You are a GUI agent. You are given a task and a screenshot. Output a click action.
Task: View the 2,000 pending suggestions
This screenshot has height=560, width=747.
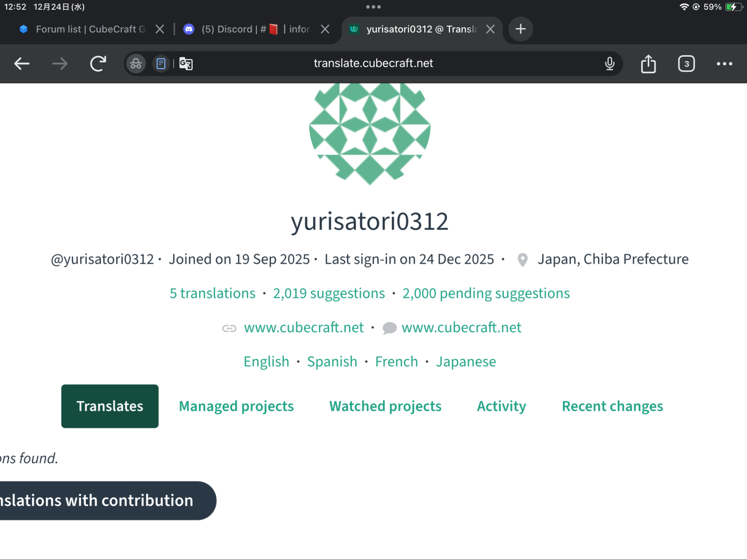pos(486,293)
